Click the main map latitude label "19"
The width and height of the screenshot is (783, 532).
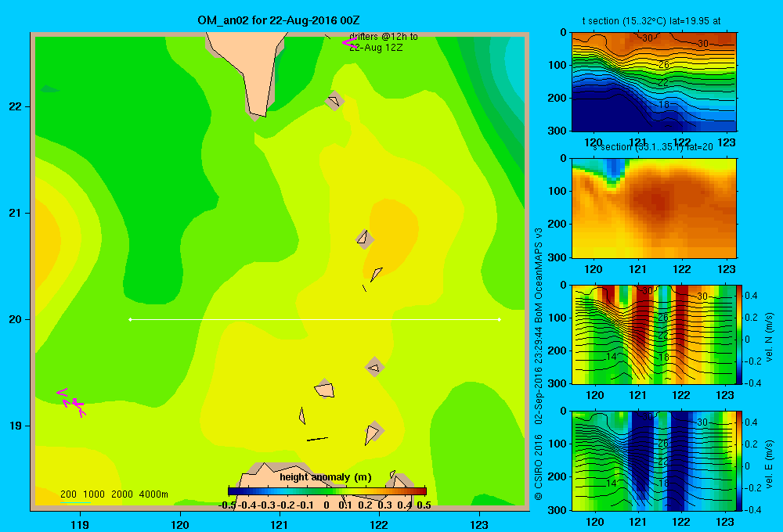pyautogui.click(x=16, y=426)
